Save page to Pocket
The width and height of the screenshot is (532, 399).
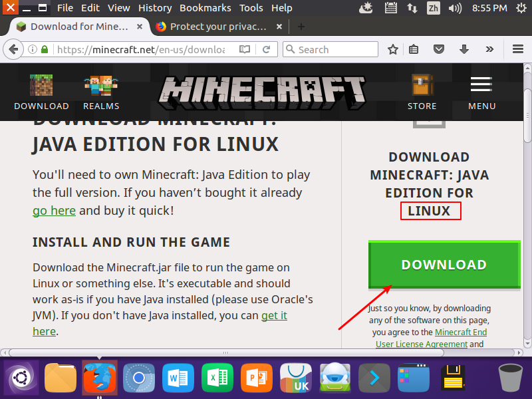point(439,49)
